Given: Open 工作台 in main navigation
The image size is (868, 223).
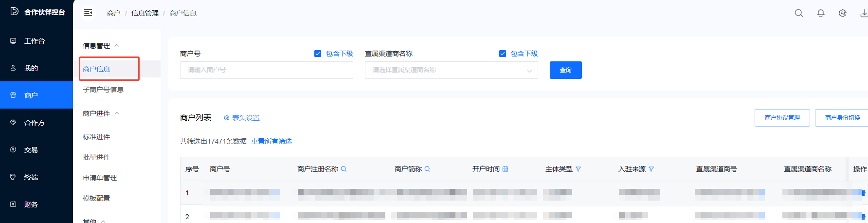Looking at the screenshot, I should tap(36, 41).
